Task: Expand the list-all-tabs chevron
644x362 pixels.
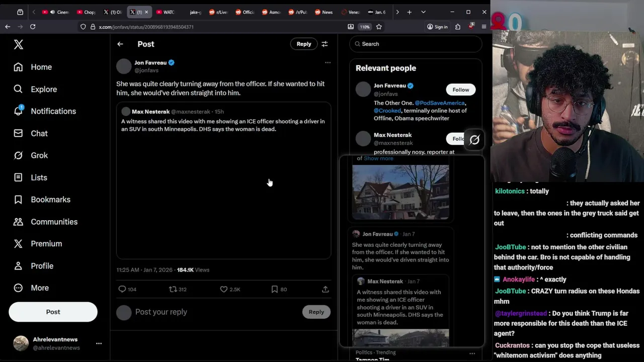Action: 423,12
